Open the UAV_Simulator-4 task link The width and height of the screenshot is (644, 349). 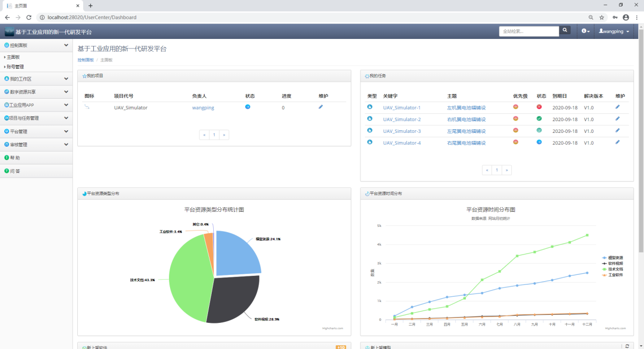401,143
